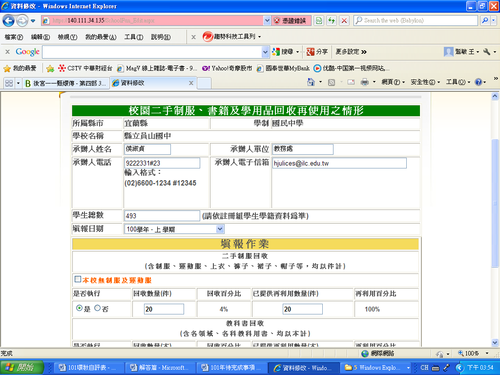This screenshot has width=500, height=375.
Task: Click the 承辦人電話 field containing 9222331#23
Action: point(162,163)
